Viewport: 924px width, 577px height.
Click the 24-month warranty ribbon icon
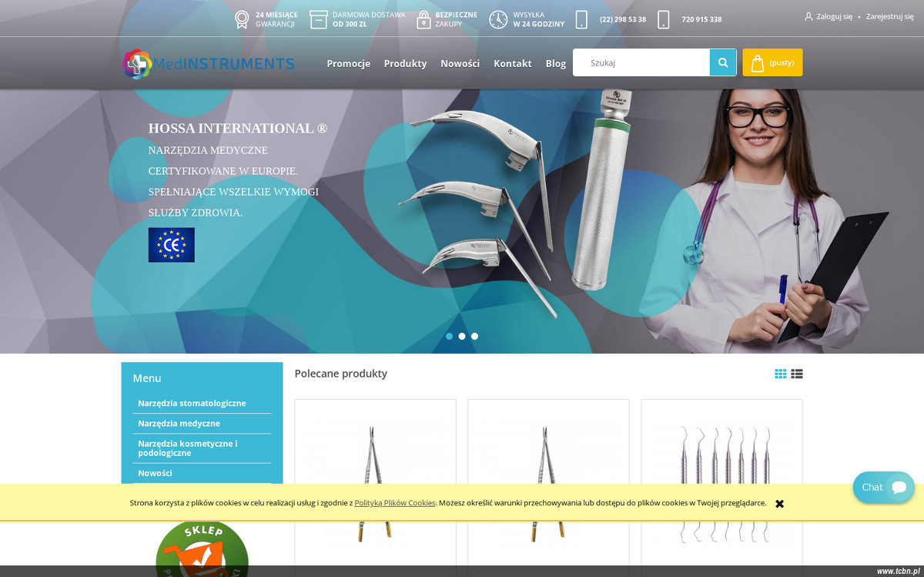point(242,19)
